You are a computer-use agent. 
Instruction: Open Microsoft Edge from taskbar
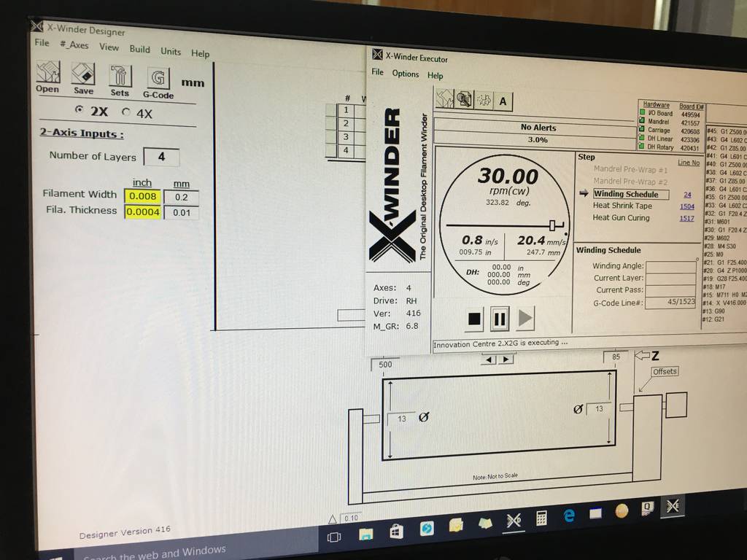[x=569, y=516]
